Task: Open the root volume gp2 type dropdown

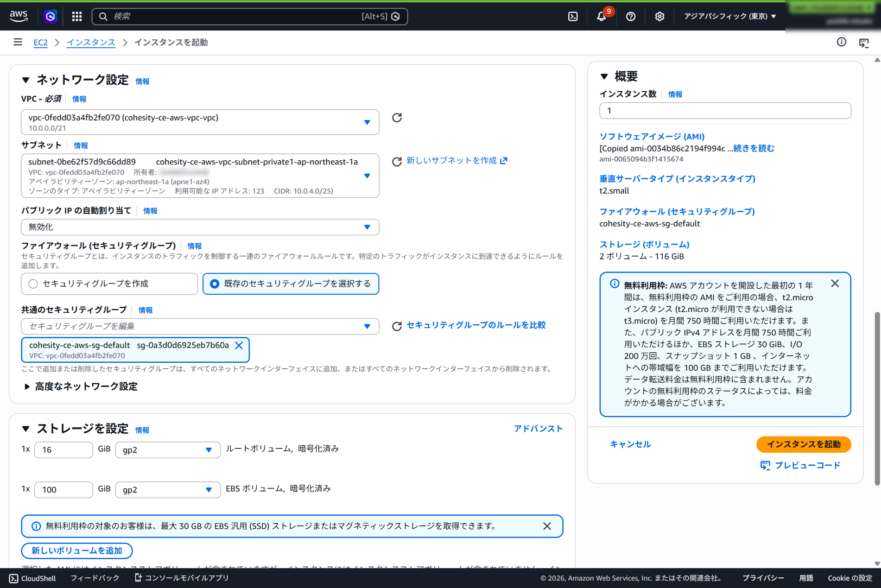Action: pyautogui.click(x=168, y=450)
